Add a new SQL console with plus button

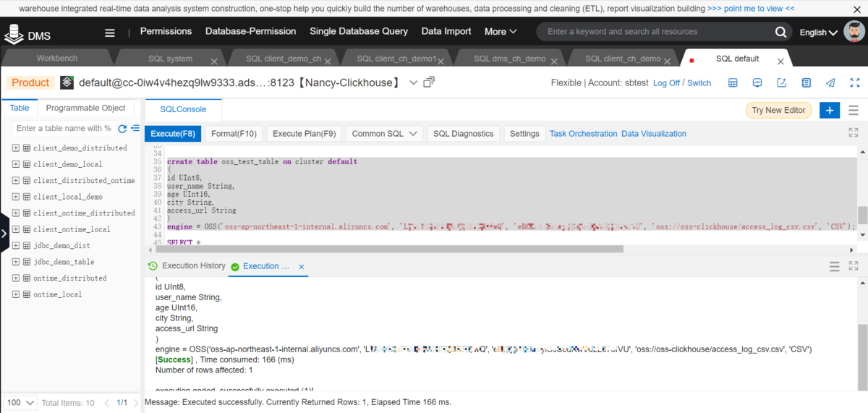click(830, 111)
